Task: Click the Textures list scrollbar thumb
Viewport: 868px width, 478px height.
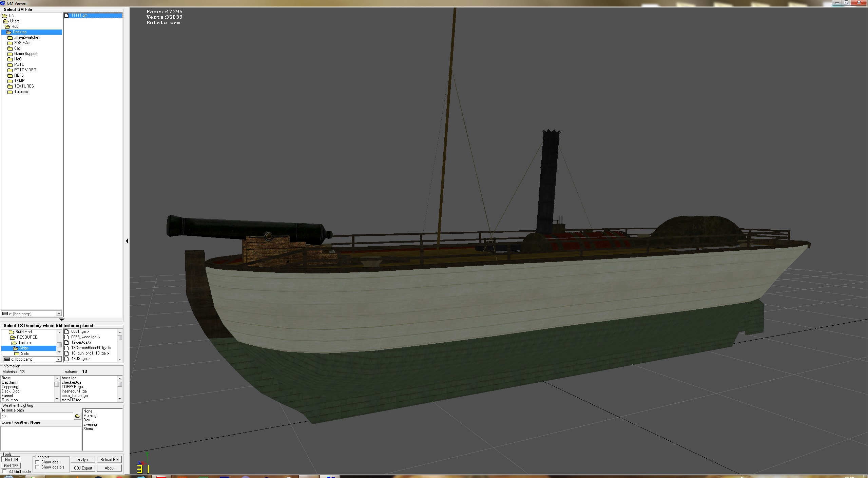Action: click(x=120, y=384)
